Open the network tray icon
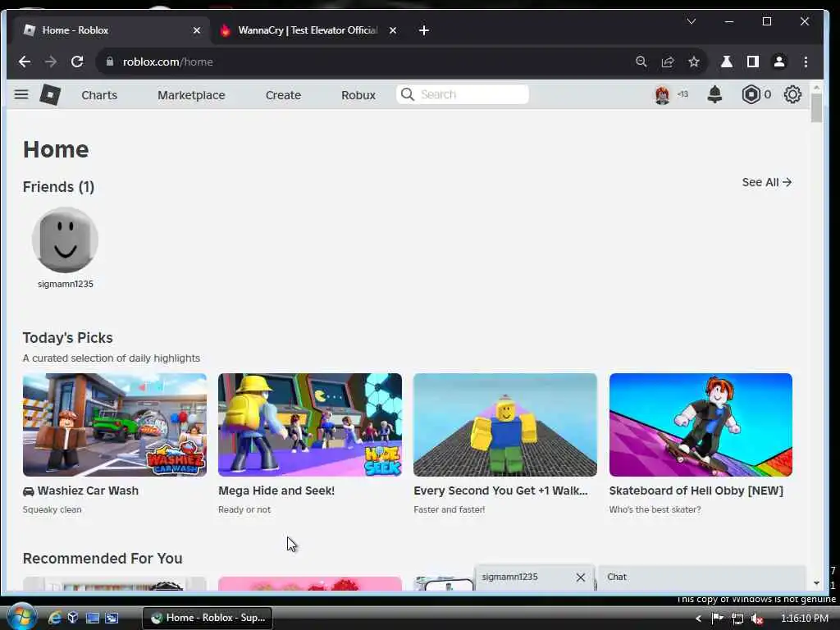840x630 pixels. [737, 619]
